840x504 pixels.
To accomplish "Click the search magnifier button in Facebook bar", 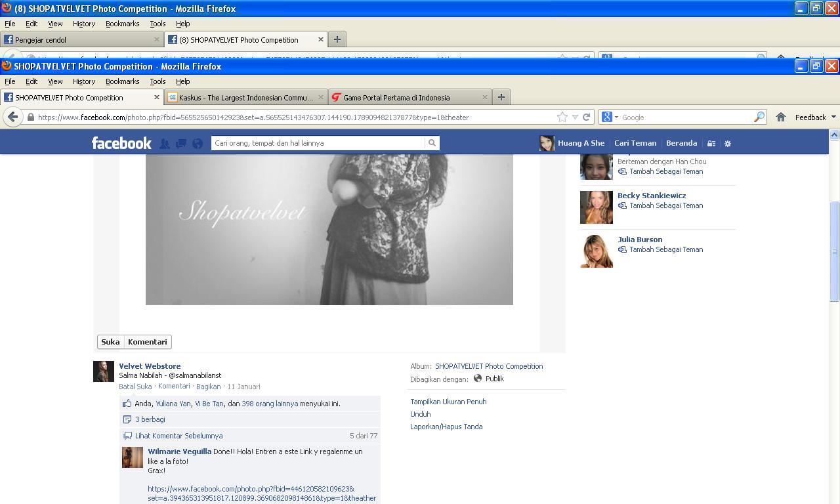I will (432, 143).
